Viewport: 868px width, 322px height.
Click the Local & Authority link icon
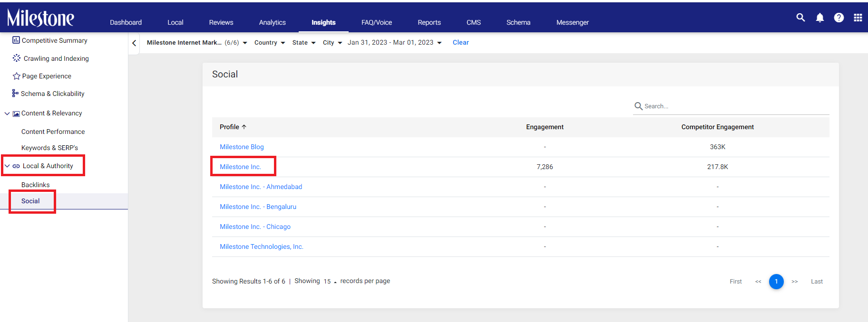[16, 166]
